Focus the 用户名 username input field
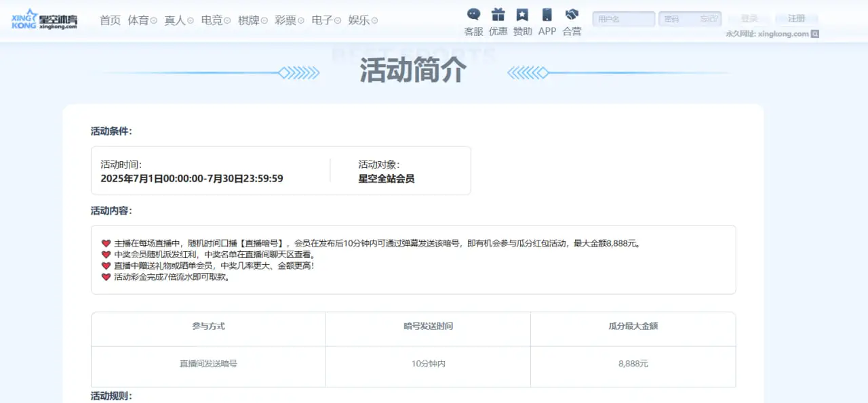Image resolution: width=868 pixels, height=403 pixels. click(623, 19)
